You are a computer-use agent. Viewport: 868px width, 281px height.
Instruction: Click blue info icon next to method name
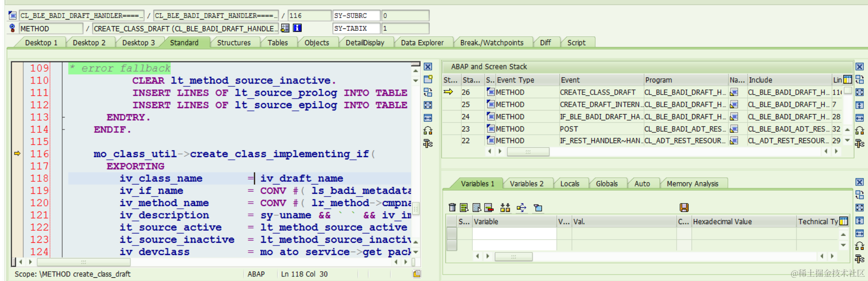297,28
